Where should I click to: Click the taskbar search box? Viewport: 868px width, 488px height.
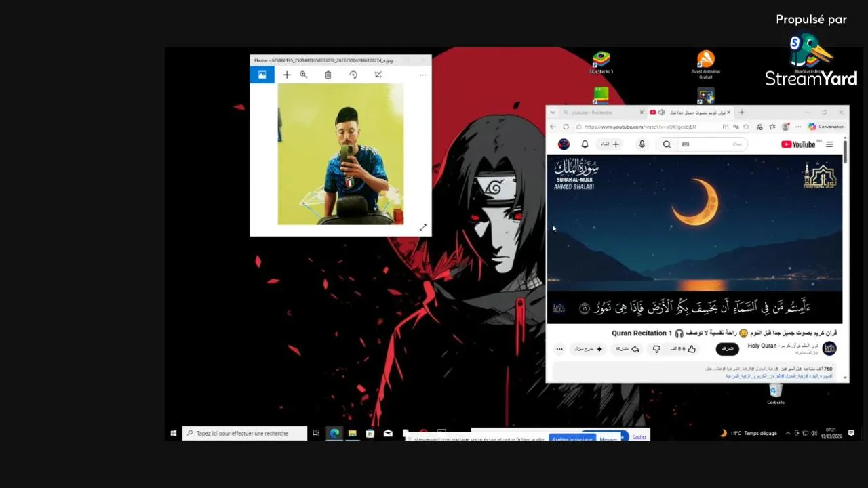[x=245, y=433]
